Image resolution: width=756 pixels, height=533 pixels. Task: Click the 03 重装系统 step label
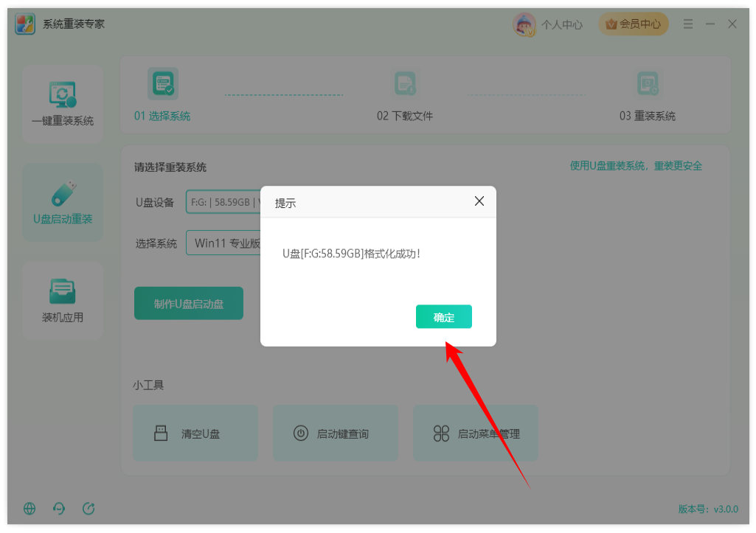[648, 116]
